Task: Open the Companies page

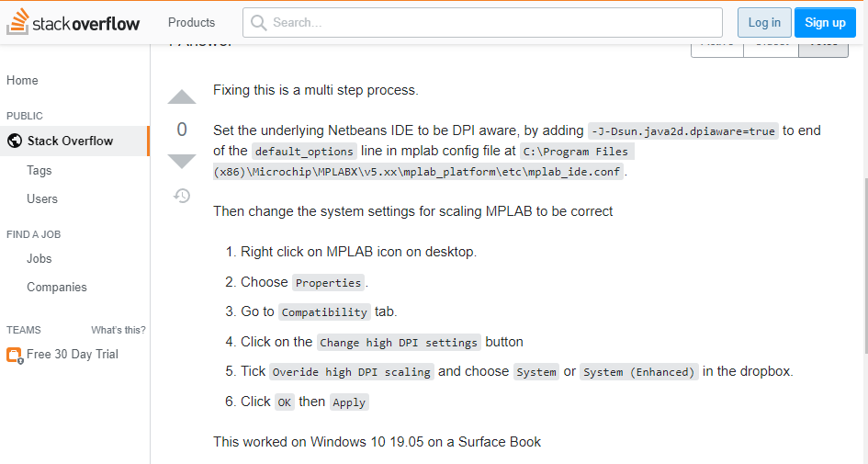Action: (57, 287)
